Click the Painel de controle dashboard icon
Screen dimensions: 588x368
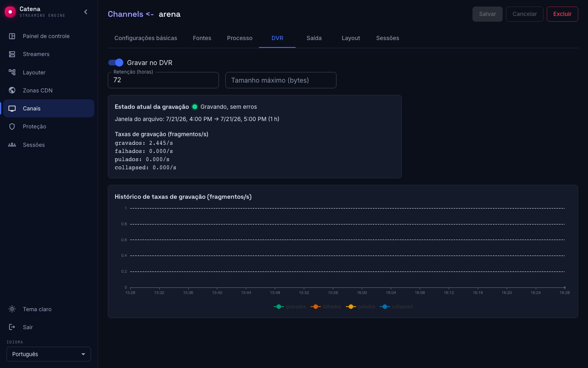coord(12,36)
